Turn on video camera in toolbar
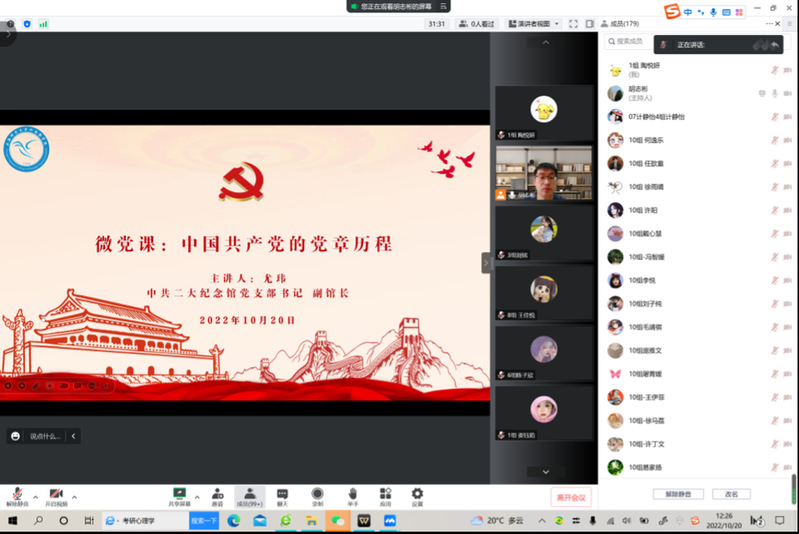 [x=56, y=497]
